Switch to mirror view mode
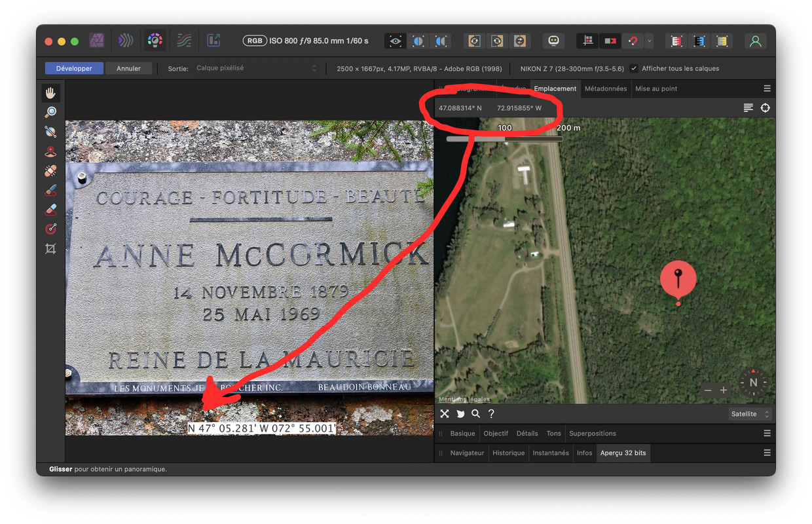 [x=441, y=41]
